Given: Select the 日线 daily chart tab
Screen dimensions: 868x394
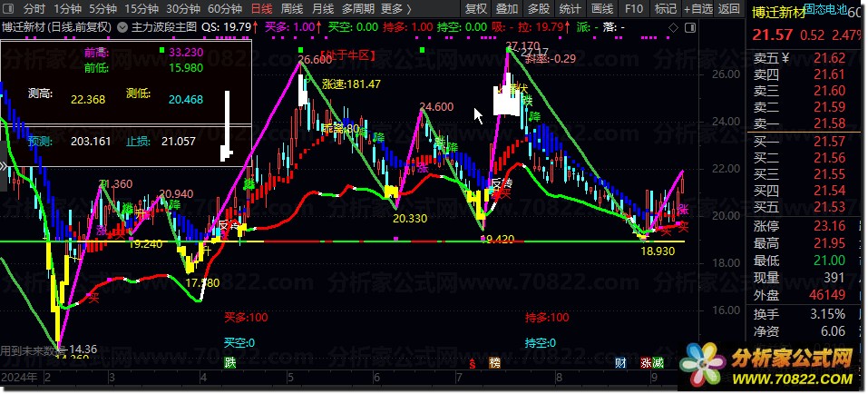Looking at the screenshot, I should tap(261, 9).
